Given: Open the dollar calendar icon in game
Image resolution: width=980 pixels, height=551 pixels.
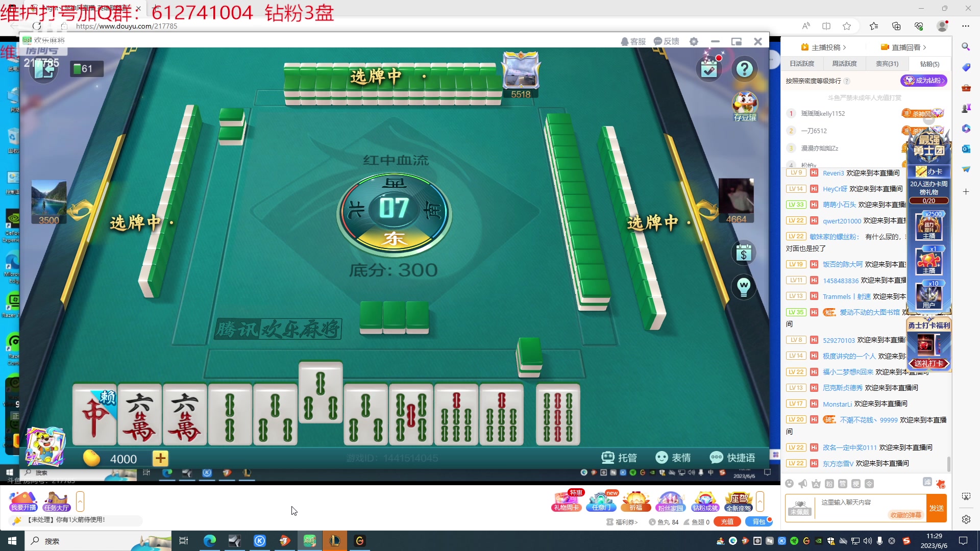Looking at the screenshot, I should pos(744,253).
